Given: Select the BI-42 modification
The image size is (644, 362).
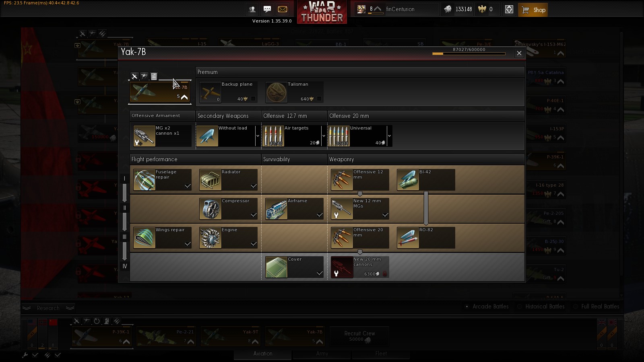Looking at the screenshot, I should pyautogui.click(x=426, y=179).
